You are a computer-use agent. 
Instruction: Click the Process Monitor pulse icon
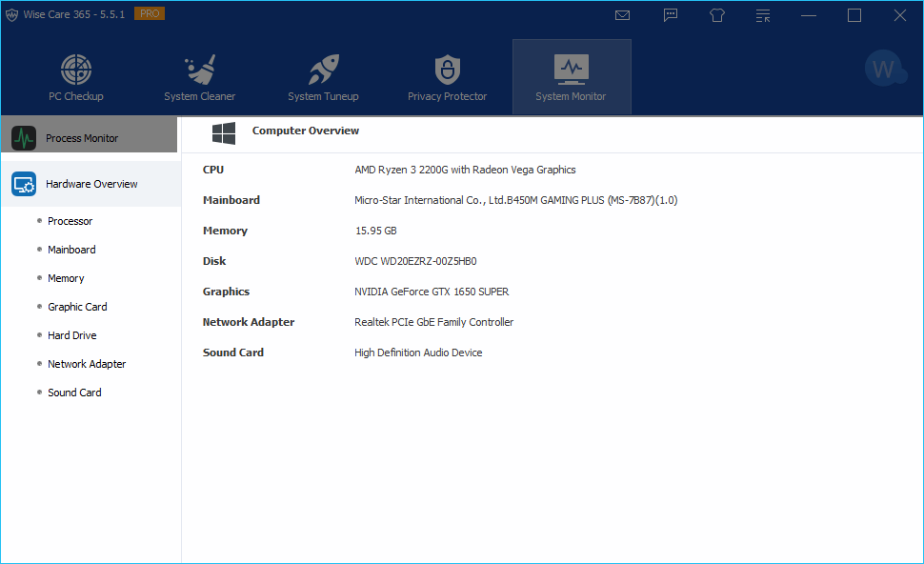(24, 138)
